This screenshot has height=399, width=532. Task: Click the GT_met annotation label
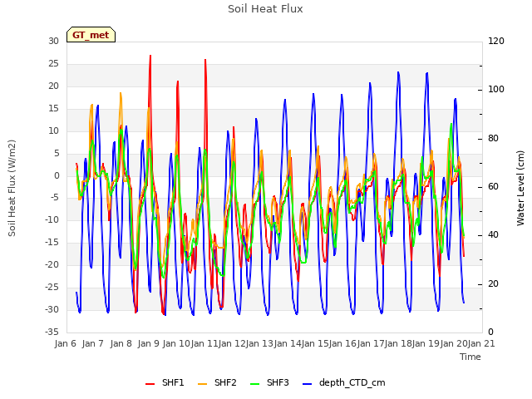(x=91, y=35)
